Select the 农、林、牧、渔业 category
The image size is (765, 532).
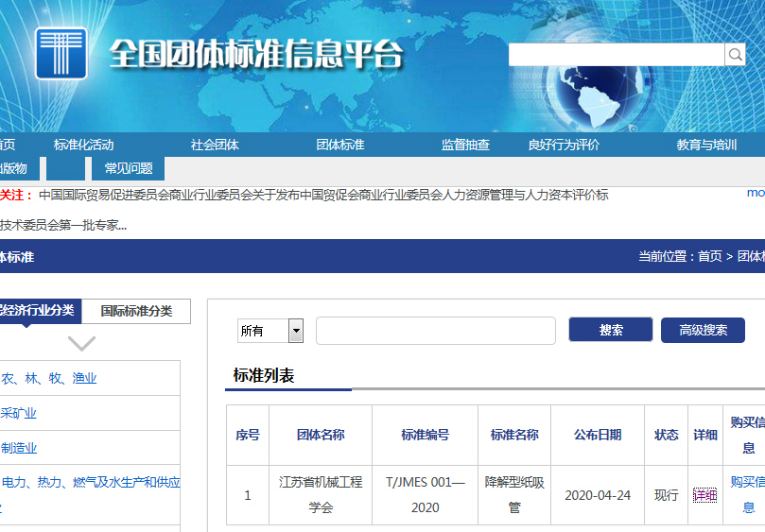(49, 378)
